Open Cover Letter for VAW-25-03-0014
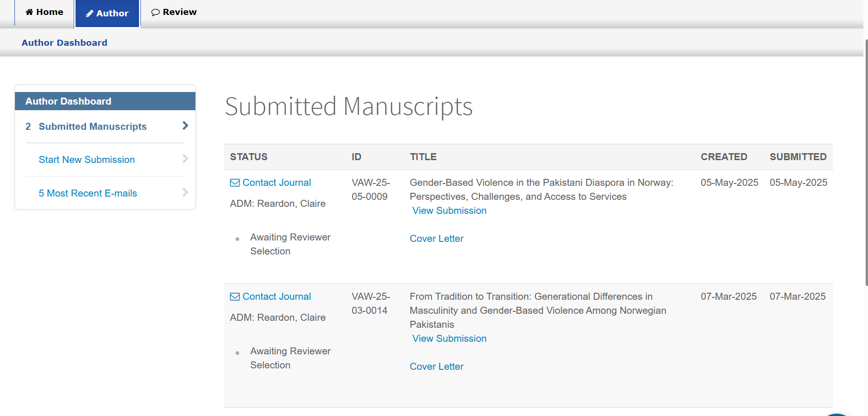The image size is (868, 416). point(437,367)
